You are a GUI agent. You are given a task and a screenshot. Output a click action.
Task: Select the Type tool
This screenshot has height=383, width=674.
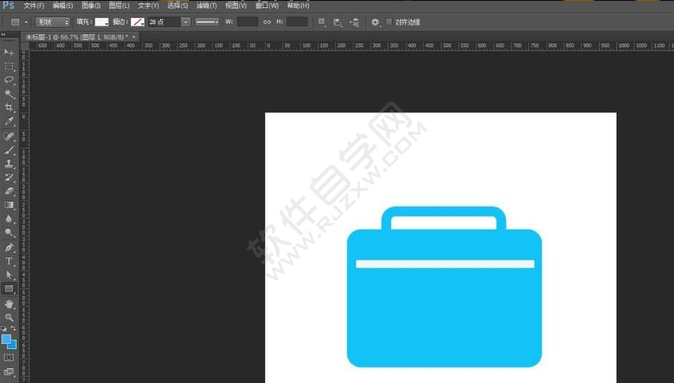click(x=9, y=261)
